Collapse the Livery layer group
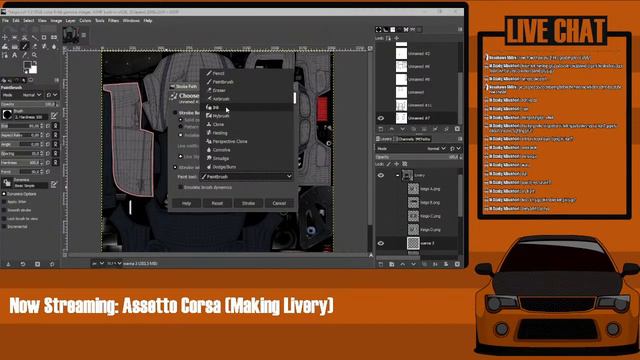The height and width of the screenshot is (360, 640). point(397,175)
